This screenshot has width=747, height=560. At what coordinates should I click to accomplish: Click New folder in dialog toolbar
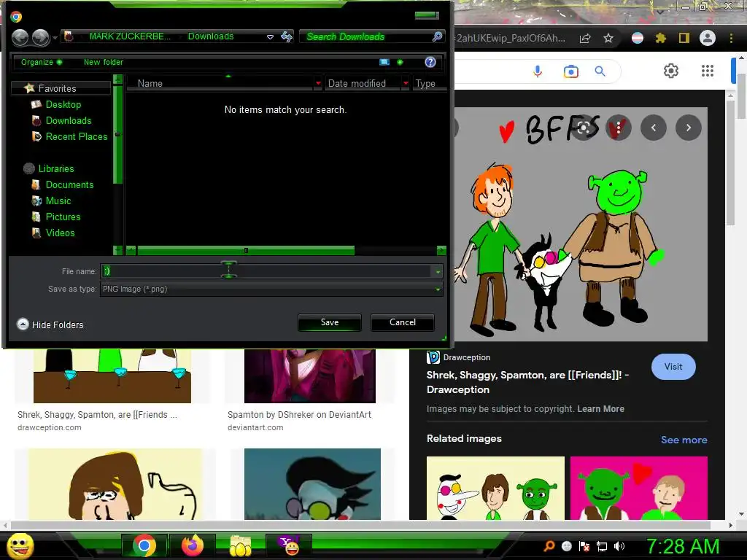104,62
